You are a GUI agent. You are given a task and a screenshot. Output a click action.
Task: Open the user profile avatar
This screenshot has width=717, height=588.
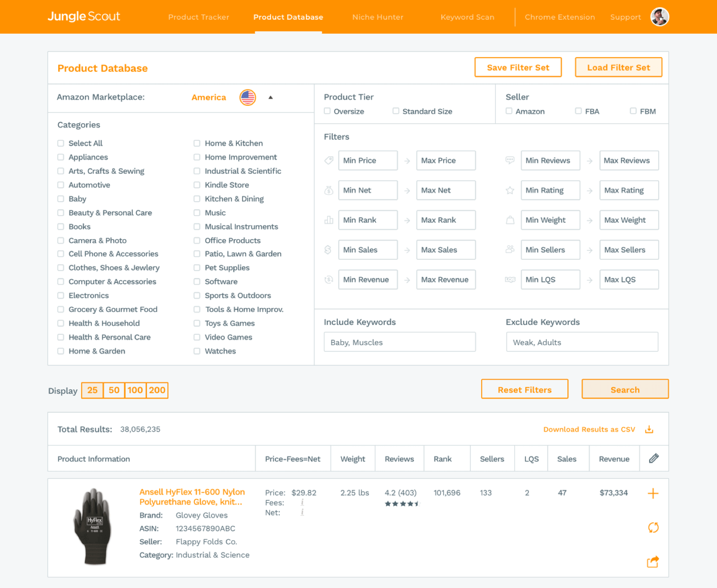click(660, 17)
